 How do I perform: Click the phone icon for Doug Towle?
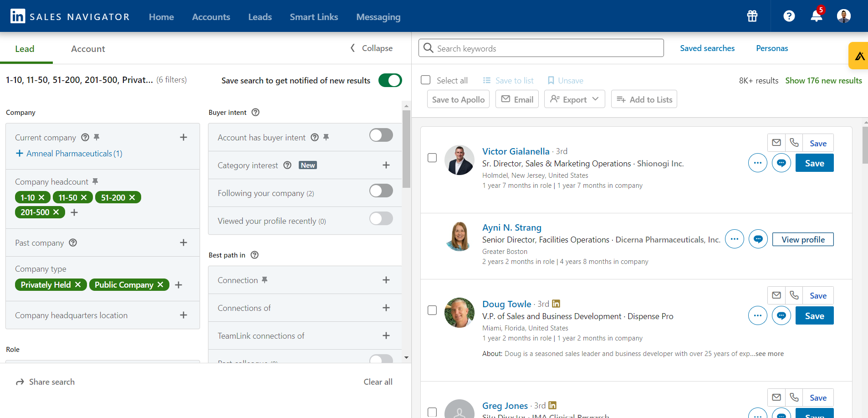pos(794,295)
